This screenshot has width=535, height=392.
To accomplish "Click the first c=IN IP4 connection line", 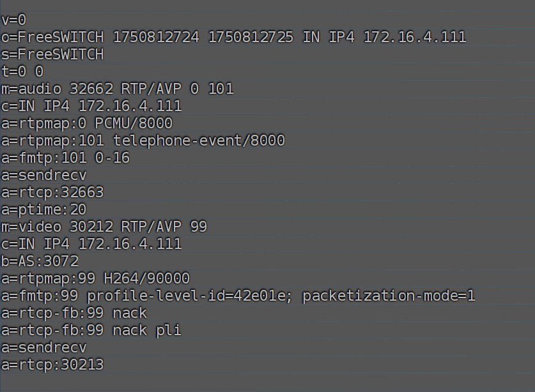I will (91, 106).
